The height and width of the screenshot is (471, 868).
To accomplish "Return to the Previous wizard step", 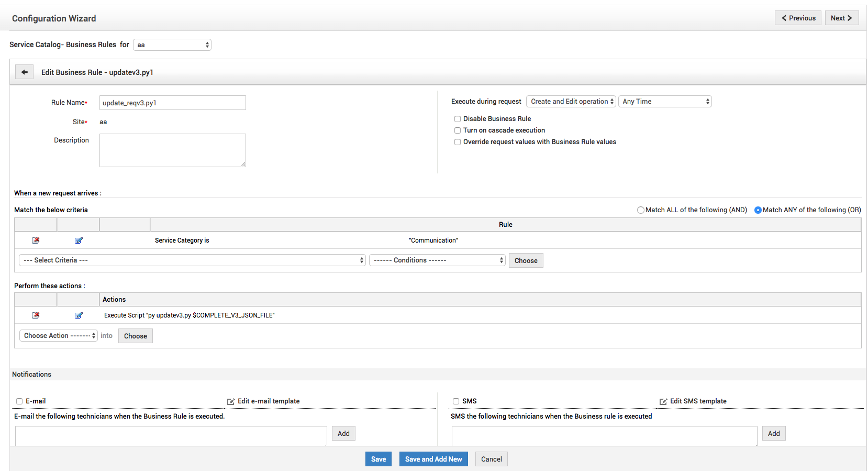I will tap(798, 18).
